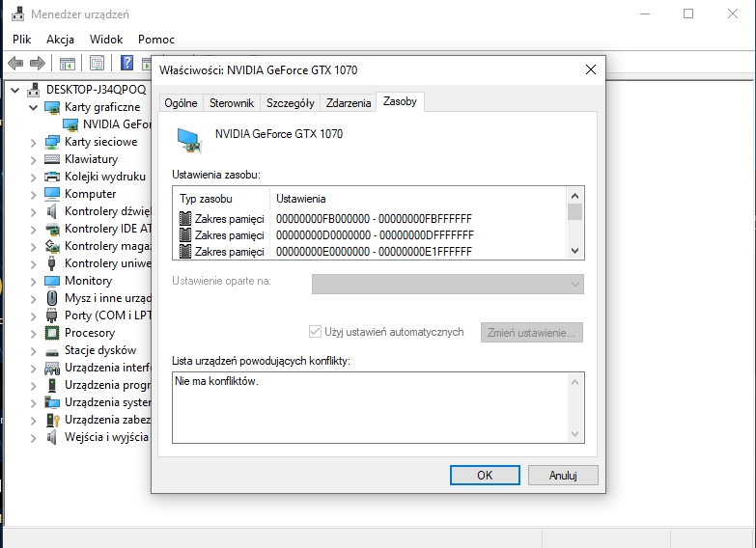Click the Karty sieciowe network icon
This screenshot has width=756, height=548.
click(x=51, y=142)
